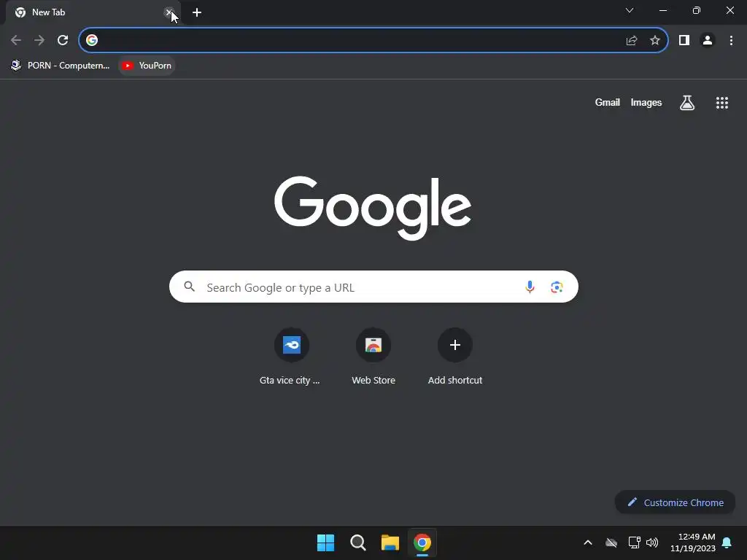The image size is (747, 560).
Task: Open volume control in tray
Action: click(652, 542)
